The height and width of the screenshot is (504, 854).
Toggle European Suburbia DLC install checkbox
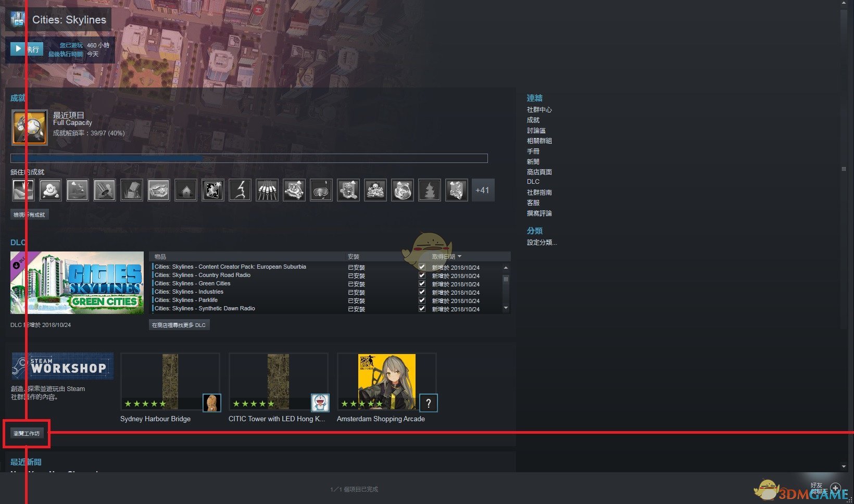tap(422, 267)
